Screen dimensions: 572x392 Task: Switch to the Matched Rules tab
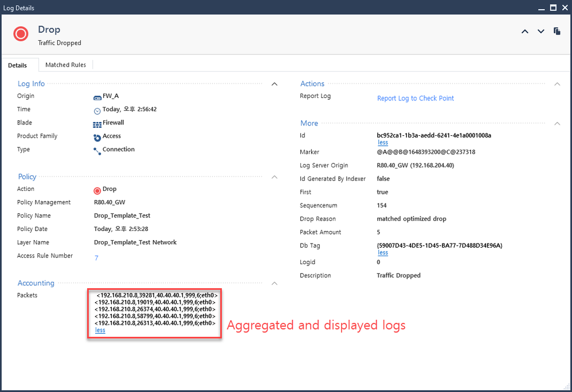coord(66,65)
